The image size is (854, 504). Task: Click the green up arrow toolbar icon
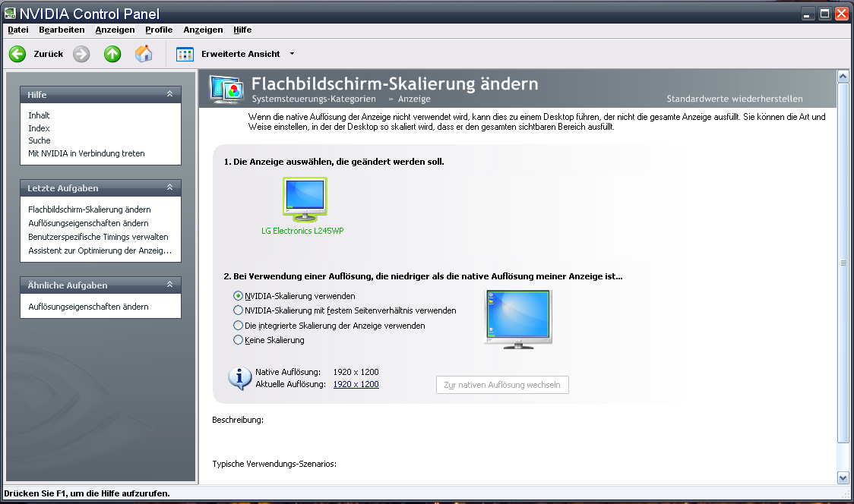point(112,54)
